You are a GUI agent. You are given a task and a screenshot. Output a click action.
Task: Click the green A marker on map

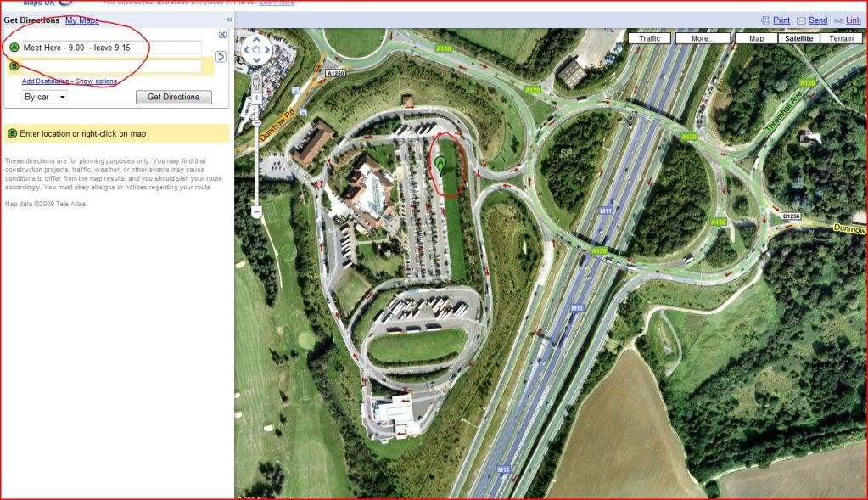pyautogui.click(x=440, y=164)
